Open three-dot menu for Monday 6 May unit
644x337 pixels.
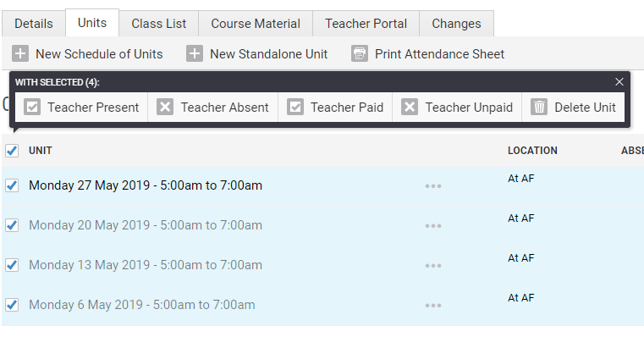click(433, 306)
